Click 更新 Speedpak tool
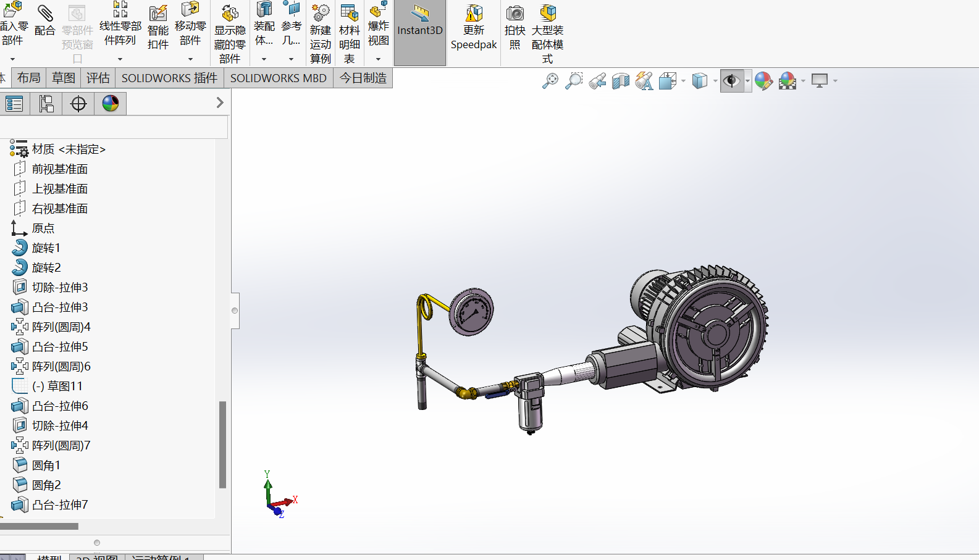This screenshot has height=560, width=979. click(x=474, y=27)
